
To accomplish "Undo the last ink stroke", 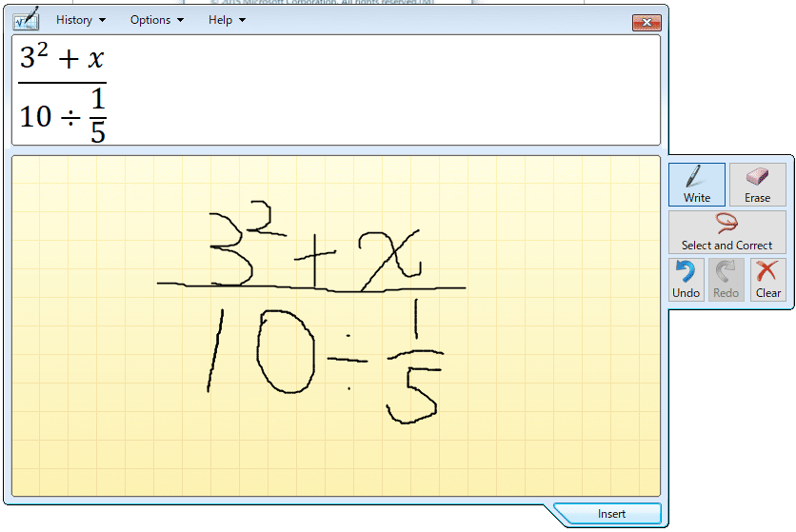I will 686,280.
